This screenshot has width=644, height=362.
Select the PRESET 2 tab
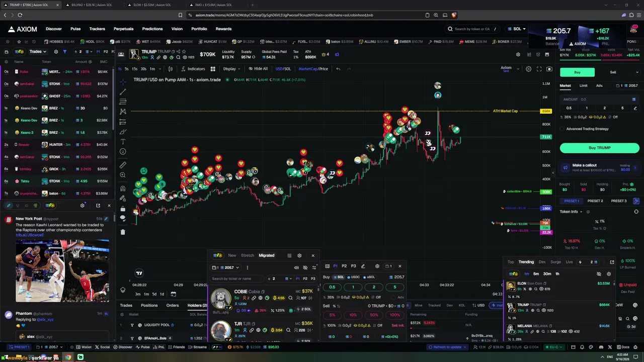click(x=595, y=201)
